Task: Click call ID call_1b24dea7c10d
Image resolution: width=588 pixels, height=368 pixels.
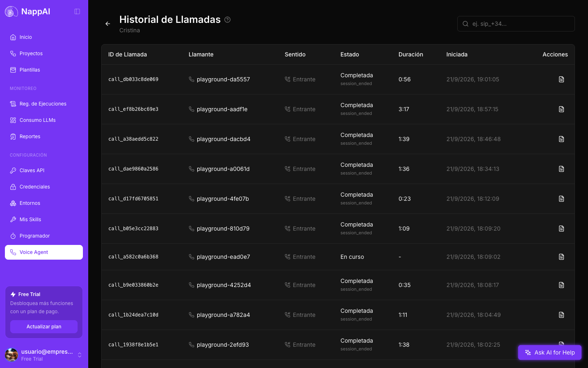Action: click(x=133, y=315)
